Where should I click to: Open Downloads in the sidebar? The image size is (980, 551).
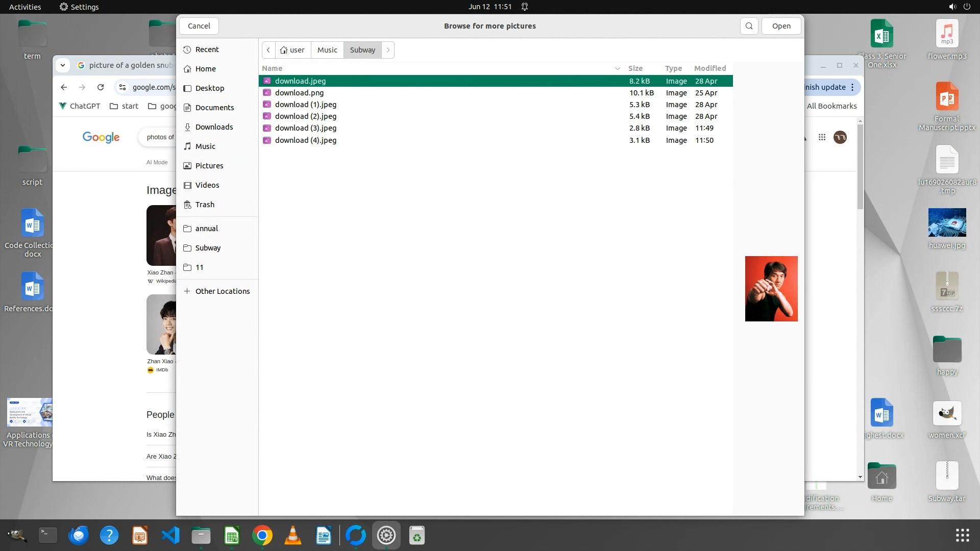(214, 127)
